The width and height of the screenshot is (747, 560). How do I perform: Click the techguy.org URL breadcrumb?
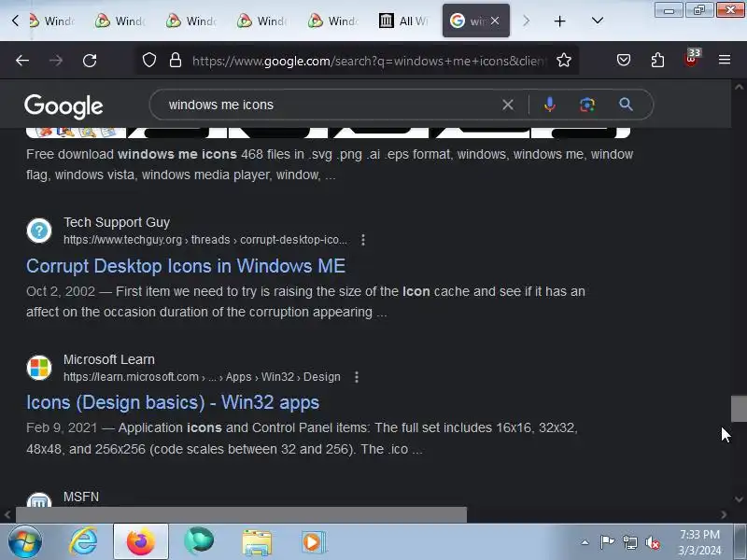point(205,240)
